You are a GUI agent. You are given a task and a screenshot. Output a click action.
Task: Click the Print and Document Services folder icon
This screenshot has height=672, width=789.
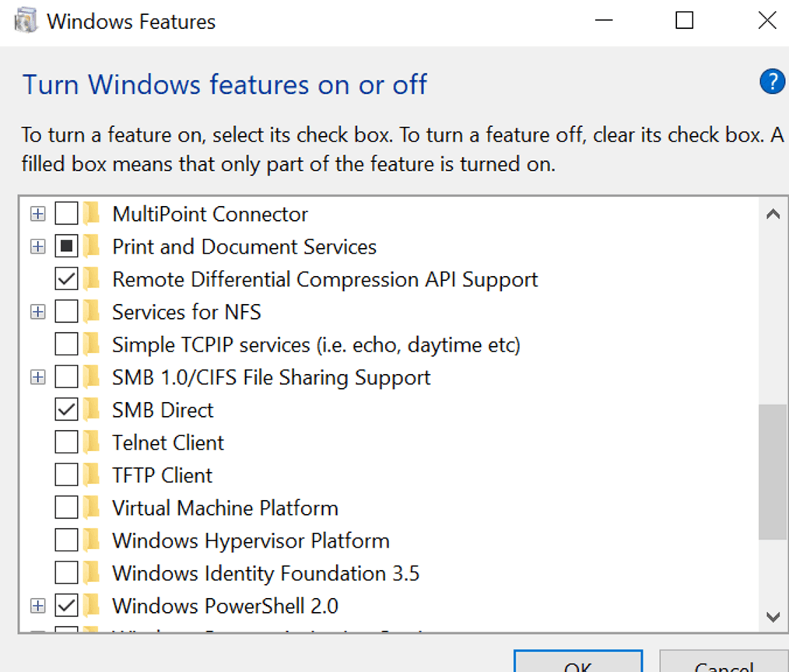click(92, 247)
